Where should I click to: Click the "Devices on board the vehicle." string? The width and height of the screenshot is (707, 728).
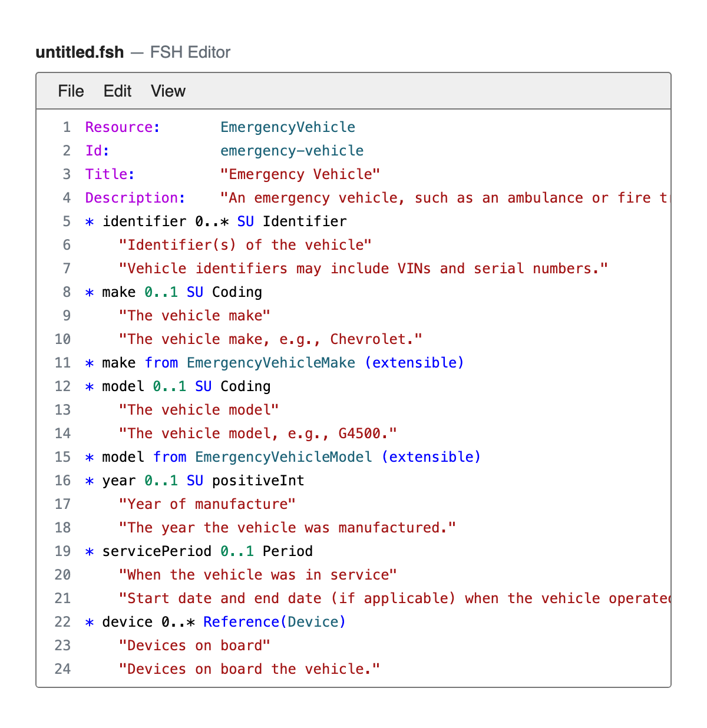pos(249,669)
